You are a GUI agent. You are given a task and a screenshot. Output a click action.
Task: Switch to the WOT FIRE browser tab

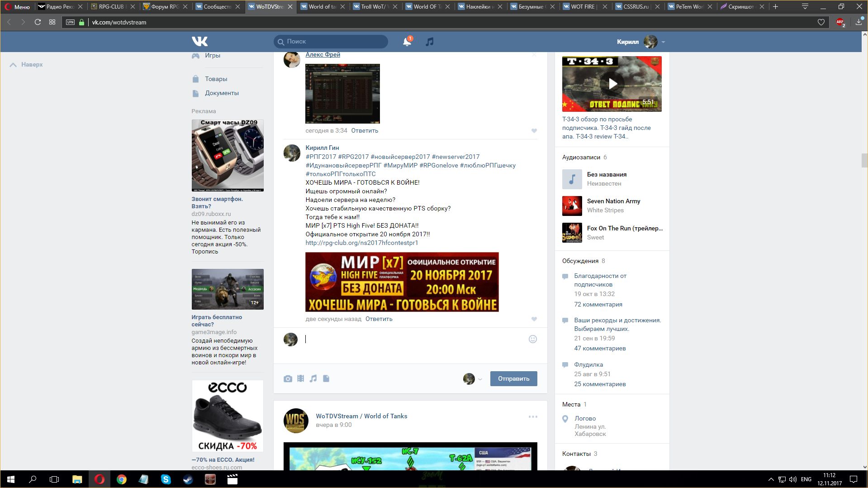tap(585, 7)
